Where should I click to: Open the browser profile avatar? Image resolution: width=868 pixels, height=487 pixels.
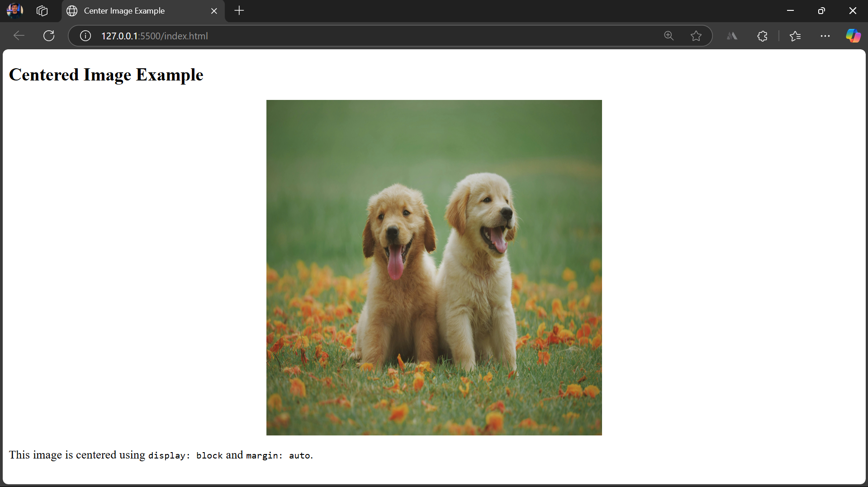(15, 10)
